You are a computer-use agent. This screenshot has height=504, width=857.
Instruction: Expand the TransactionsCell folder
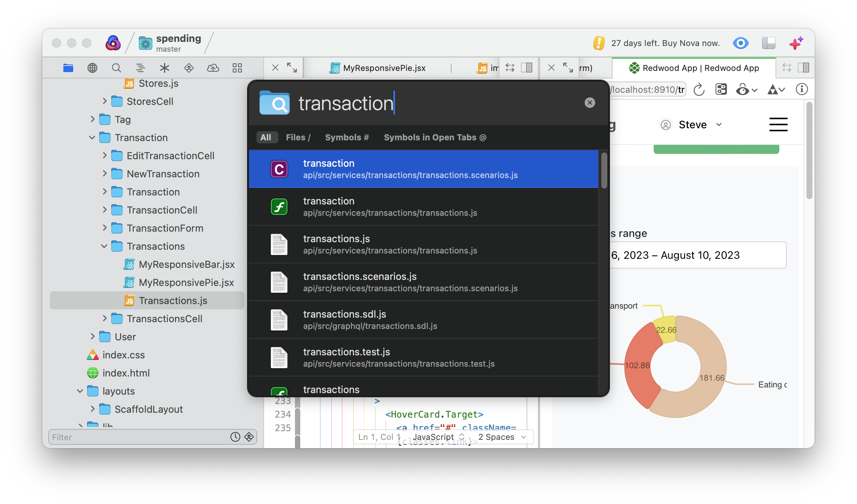click(104, 318)
